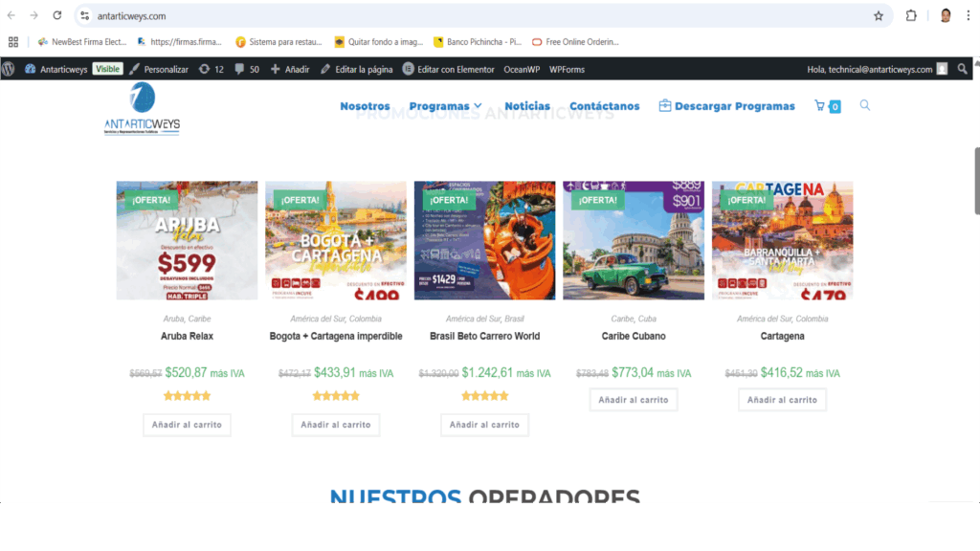Open the Contáctanos menu item
This screenshot has height=551, width=980.
coord(604,106)
